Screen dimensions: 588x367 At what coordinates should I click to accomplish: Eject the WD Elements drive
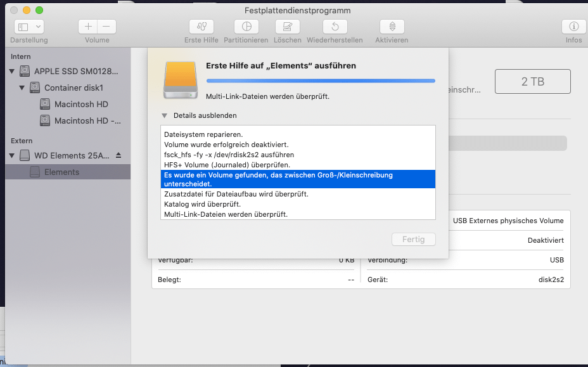[x=125, y=155]
